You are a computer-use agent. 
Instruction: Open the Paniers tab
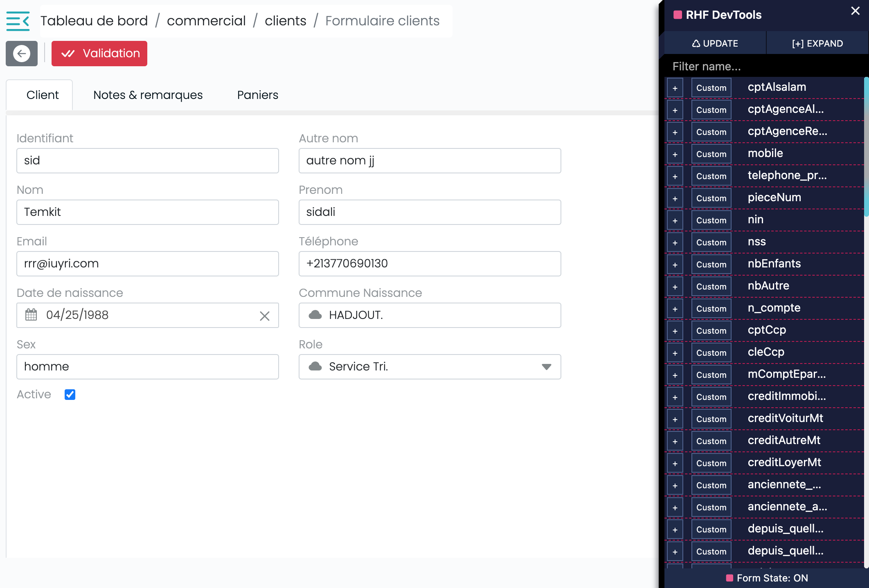click(x=257, y=95)
